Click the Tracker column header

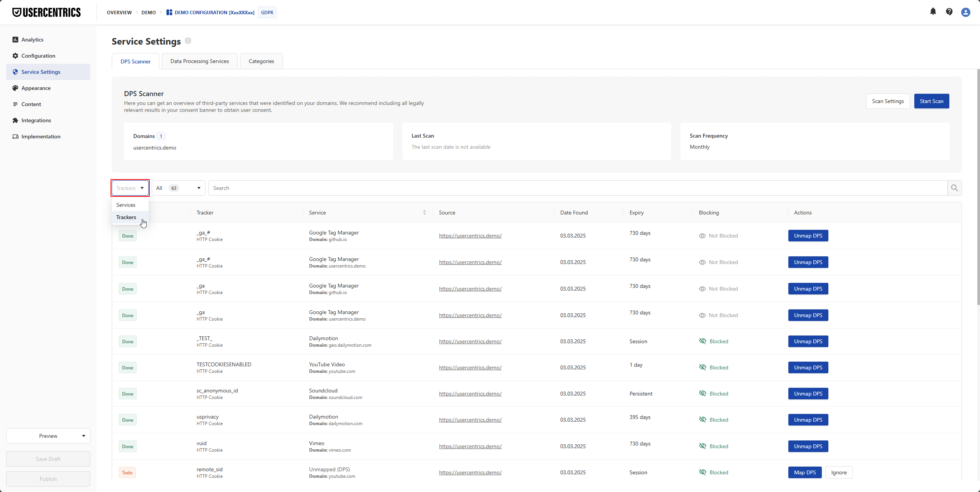click(205, 213)
